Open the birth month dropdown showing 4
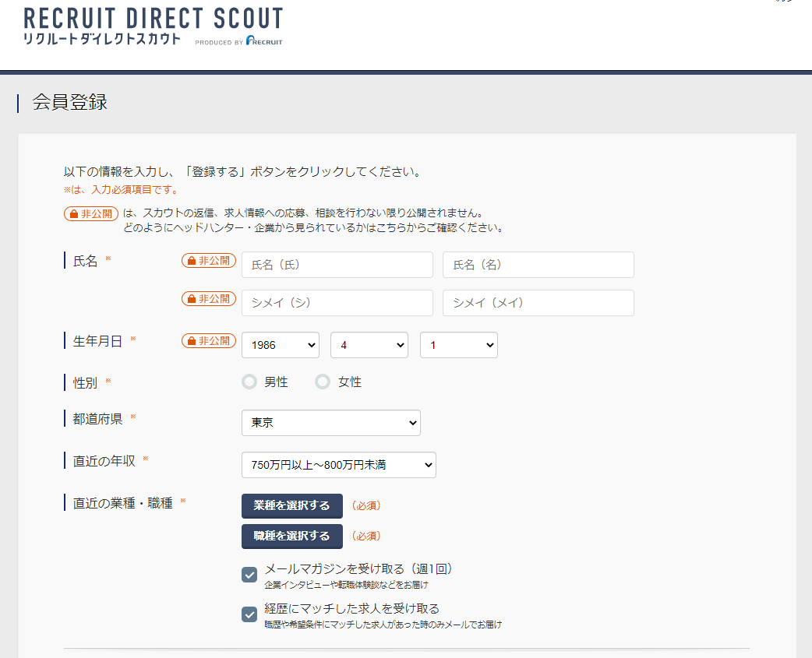812x658 pixels. click(369, 345)
